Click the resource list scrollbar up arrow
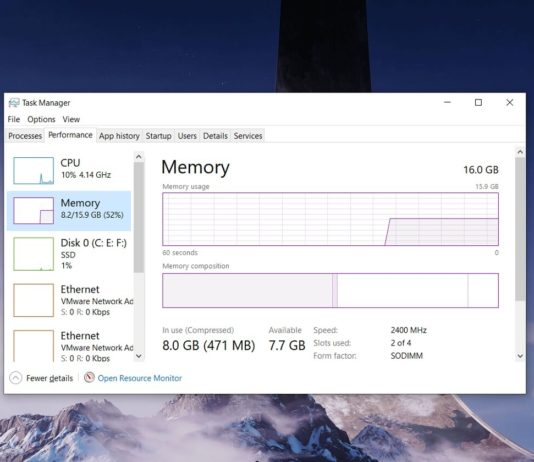Viewport: 534px width, 462px height. [139, 157]
